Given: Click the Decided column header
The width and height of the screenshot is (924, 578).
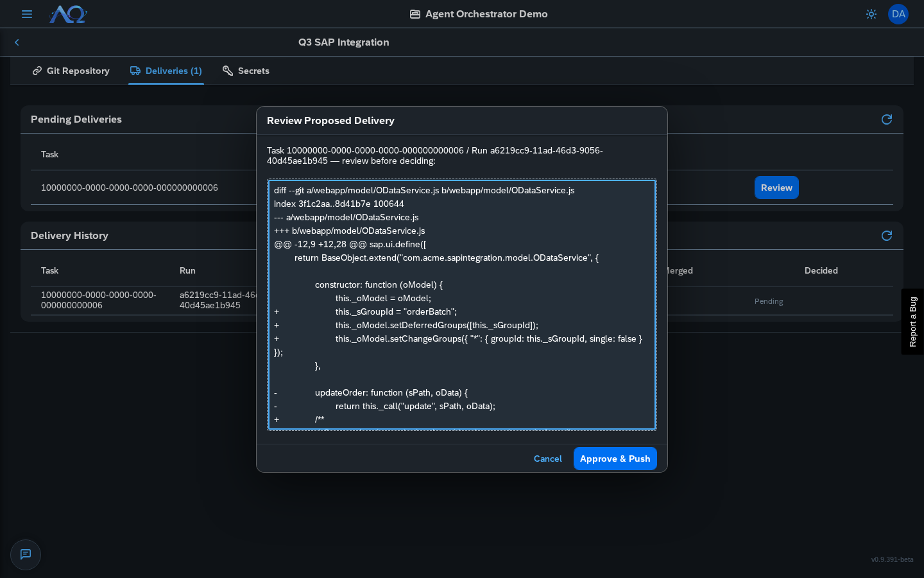Looking at the screenshot, I should tap(821, 270).
